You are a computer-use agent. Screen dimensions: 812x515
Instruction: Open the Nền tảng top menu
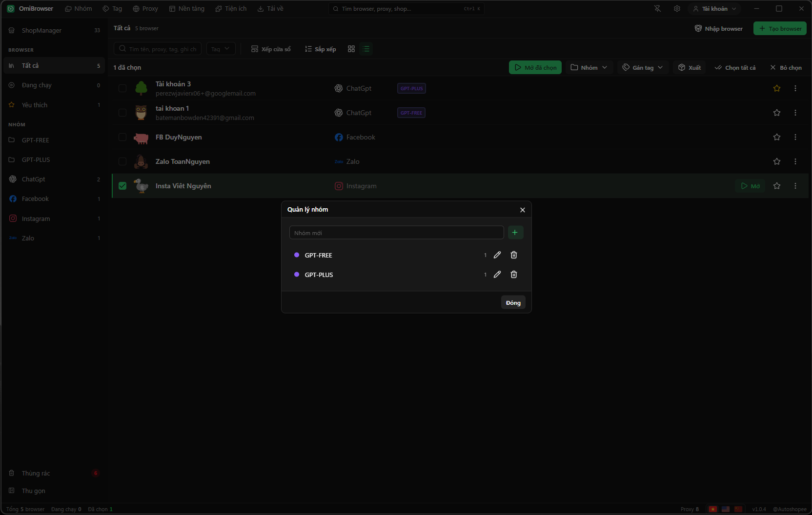[187, 9]
